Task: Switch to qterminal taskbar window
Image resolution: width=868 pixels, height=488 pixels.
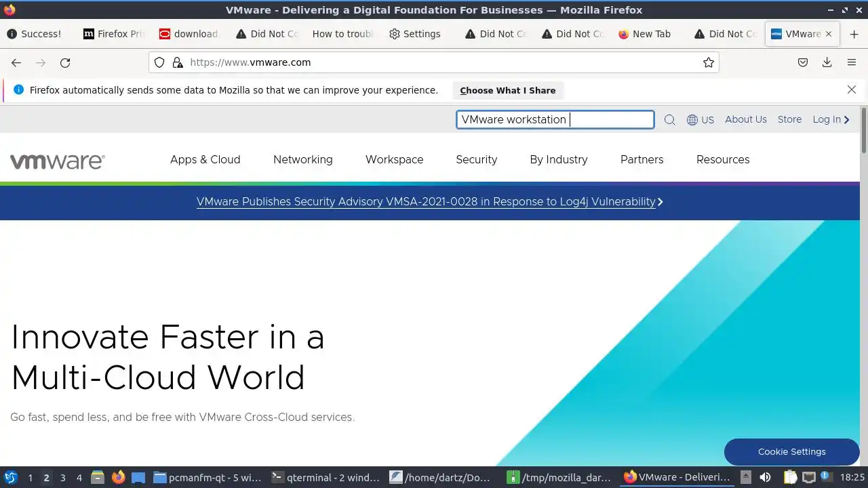Action: point(326,477)
